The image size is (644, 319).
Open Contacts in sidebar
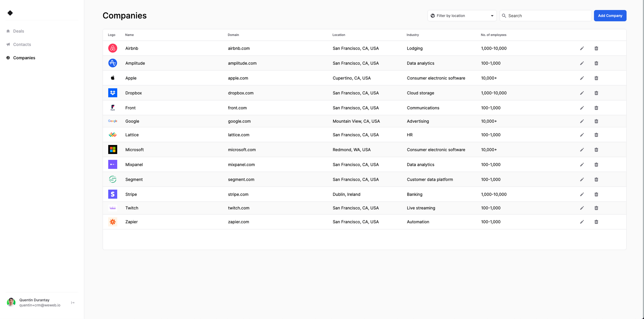click(22, 44)
